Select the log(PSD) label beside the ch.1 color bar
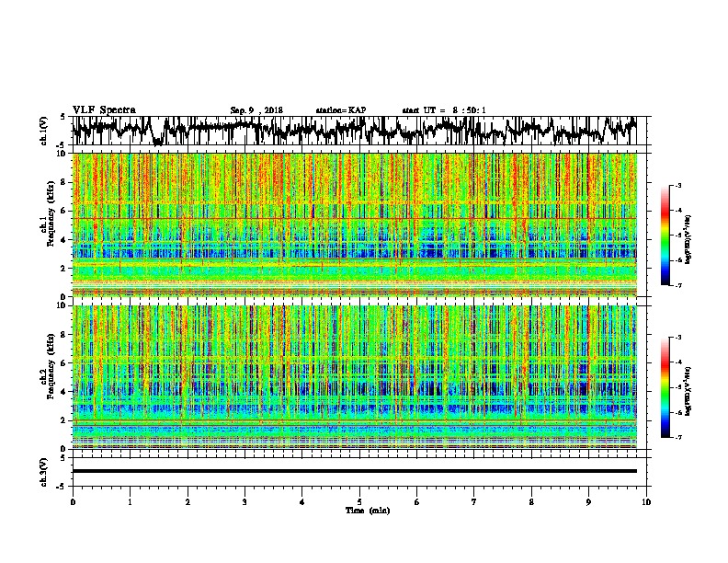Image resolution: width=728 pixels, height=563 pixels. coord(688,240)
